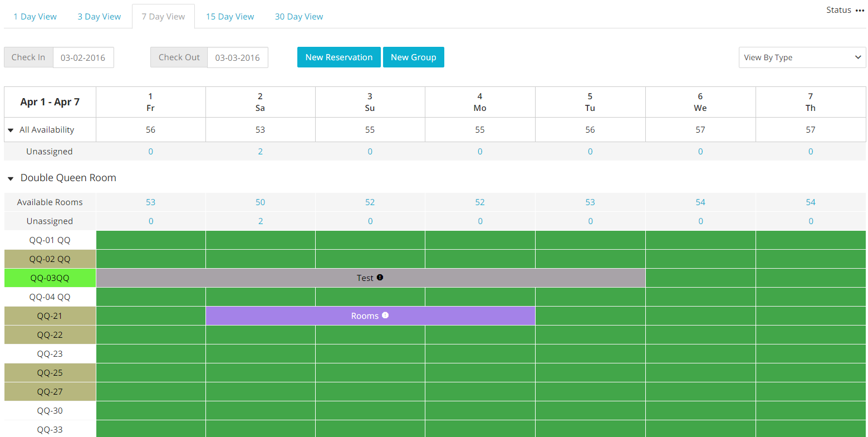This screenshot has height=437, width=868.
Task: Click the Sunday column header 3 Su
Action: click(x=370, y=102)
